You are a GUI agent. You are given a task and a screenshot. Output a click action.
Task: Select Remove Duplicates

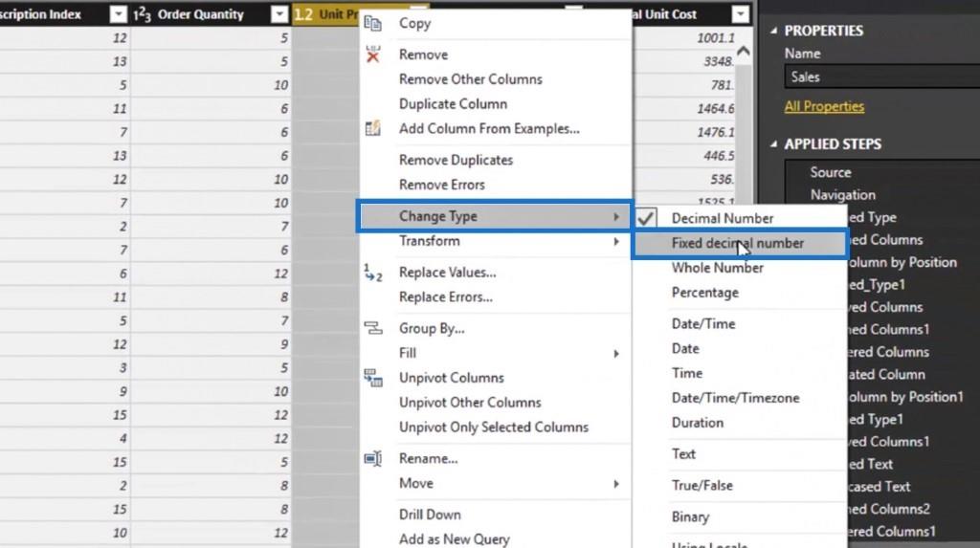(456, 160)
